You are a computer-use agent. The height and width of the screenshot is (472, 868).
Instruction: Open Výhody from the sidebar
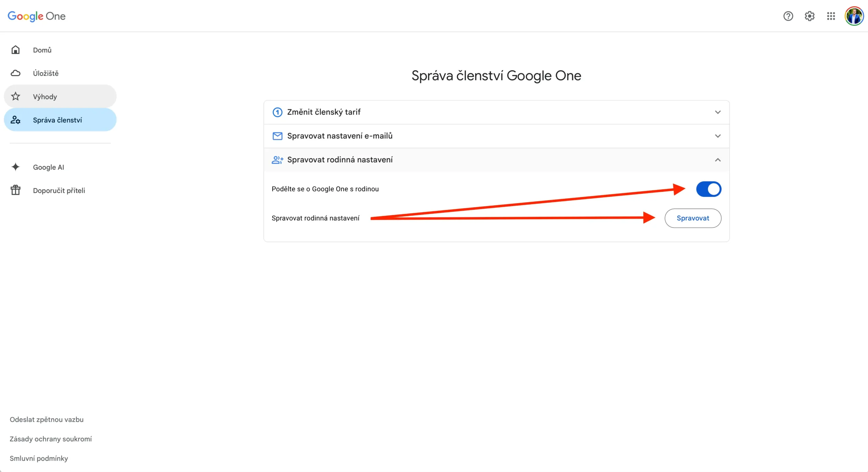pyautogui.click(x=45, y=96)
